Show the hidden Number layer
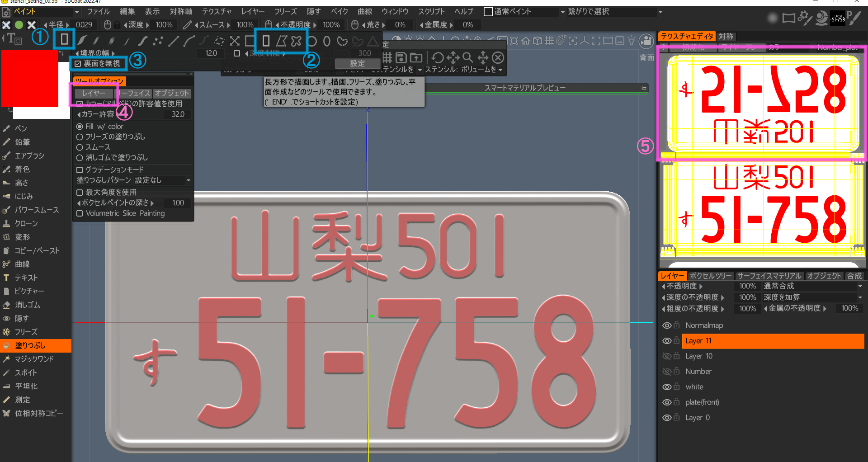This screenshot has height=462, width=868. 666,372
